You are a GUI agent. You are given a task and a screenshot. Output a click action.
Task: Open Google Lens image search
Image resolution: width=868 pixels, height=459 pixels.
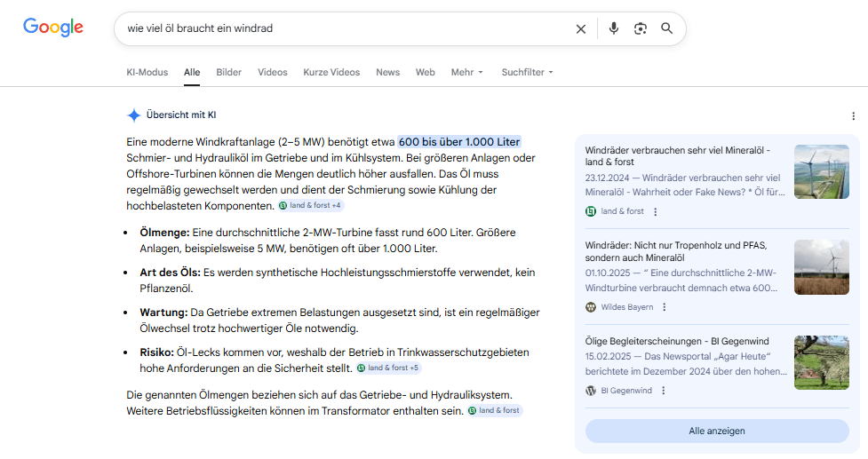click(x=640, y=28)
